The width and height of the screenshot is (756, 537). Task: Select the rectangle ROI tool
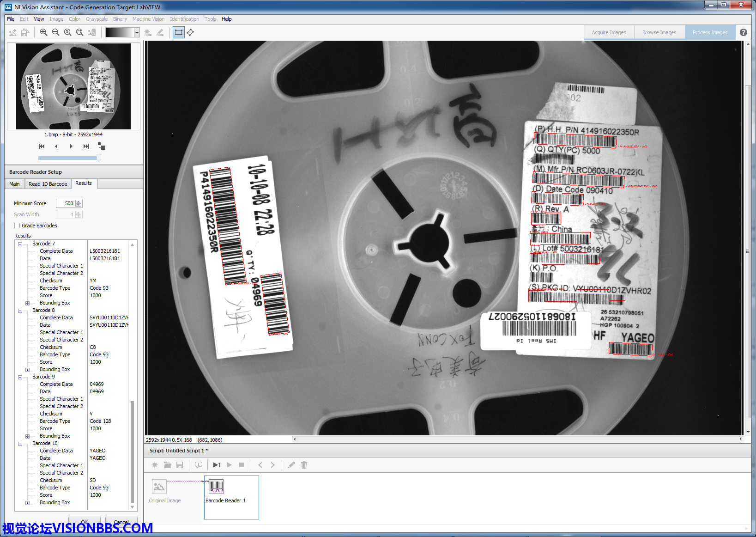[178, 32]
